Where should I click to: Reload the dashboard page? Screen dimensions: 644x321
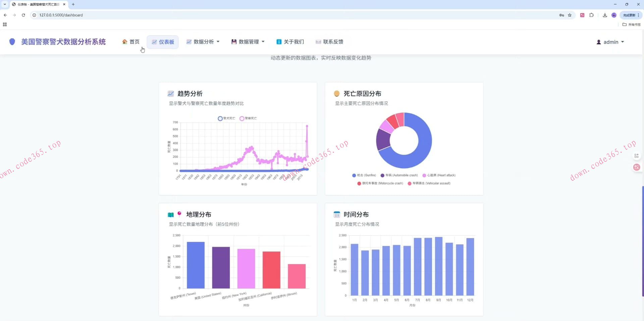pyautogui.click(x=23, y=15)
